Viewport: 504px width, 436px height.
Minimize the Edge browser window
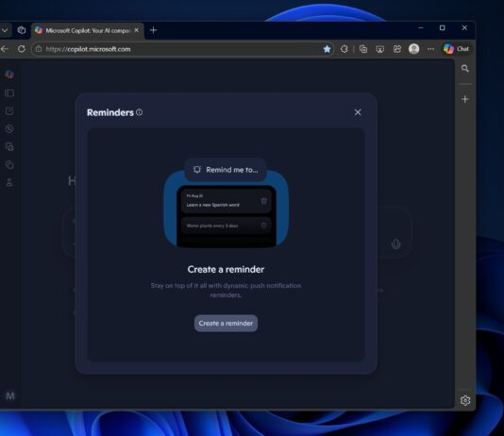click(x=420, y=28)
